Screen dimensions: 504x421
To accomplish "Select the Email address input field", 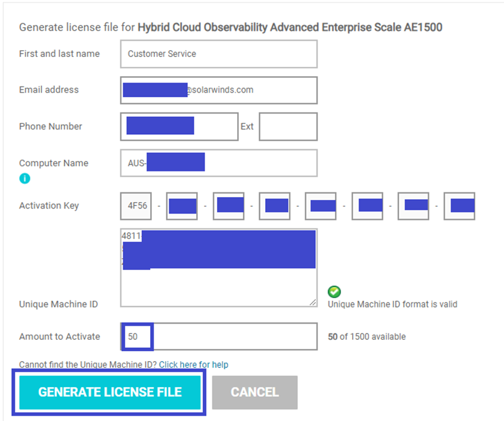I will click(x=219, y=90).
